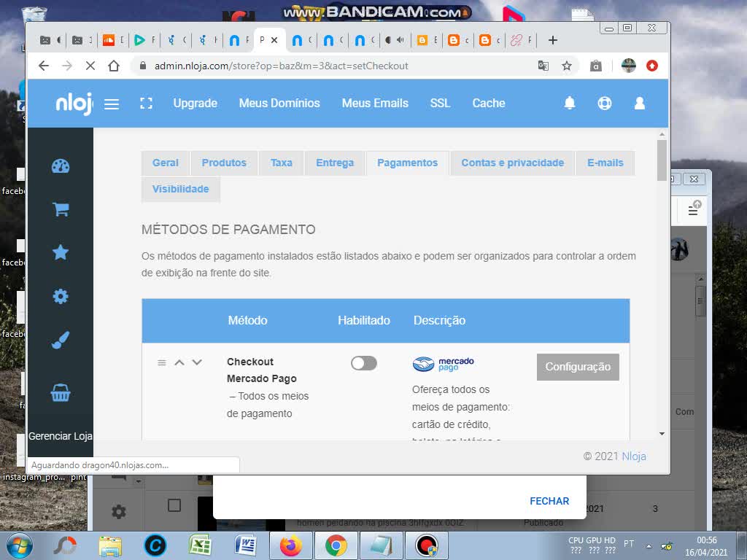The width and height of the screenshot is (747, 560).
Task: Click the browser back arrow
Action: pos(43,66)
